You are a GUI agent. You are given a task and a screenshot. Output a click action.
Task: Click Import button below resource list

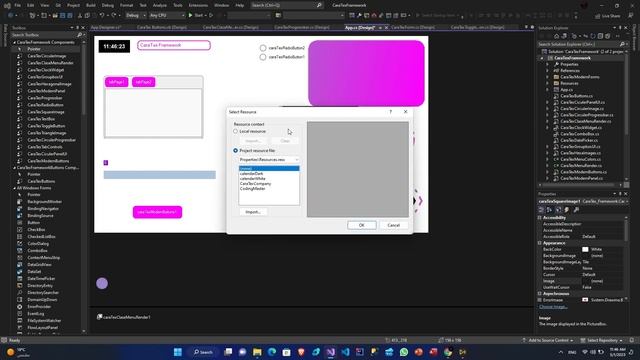coord(253,212)
